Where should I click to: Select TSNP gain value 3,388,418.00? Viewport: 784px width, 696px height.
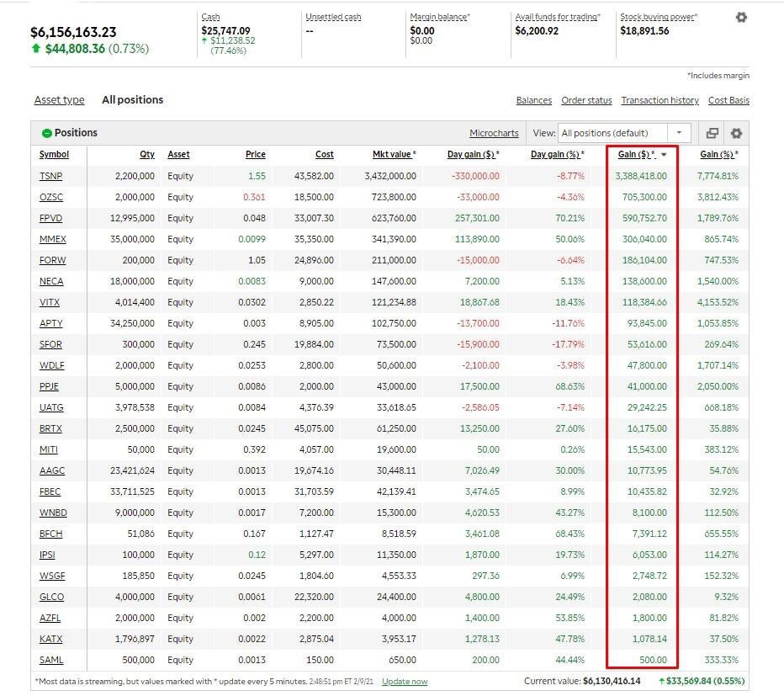[640, 176]
